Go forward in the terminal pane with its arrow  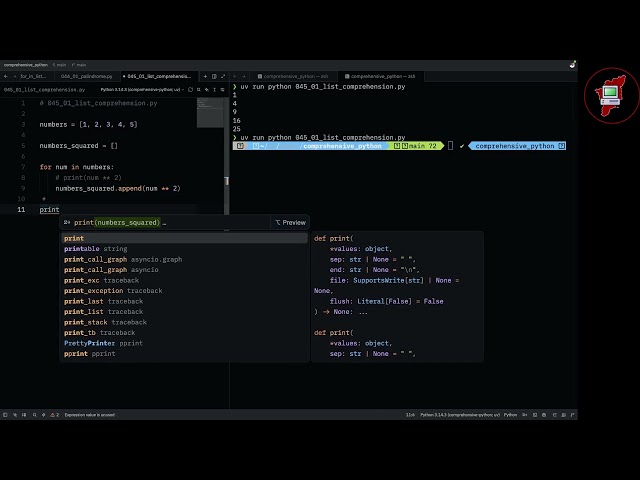[x=244, y=76]
